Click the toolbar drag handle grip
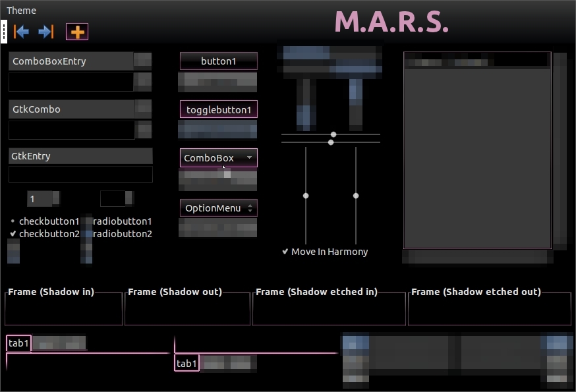This screenshot has width=576, height=392. (x=4, y=32)
